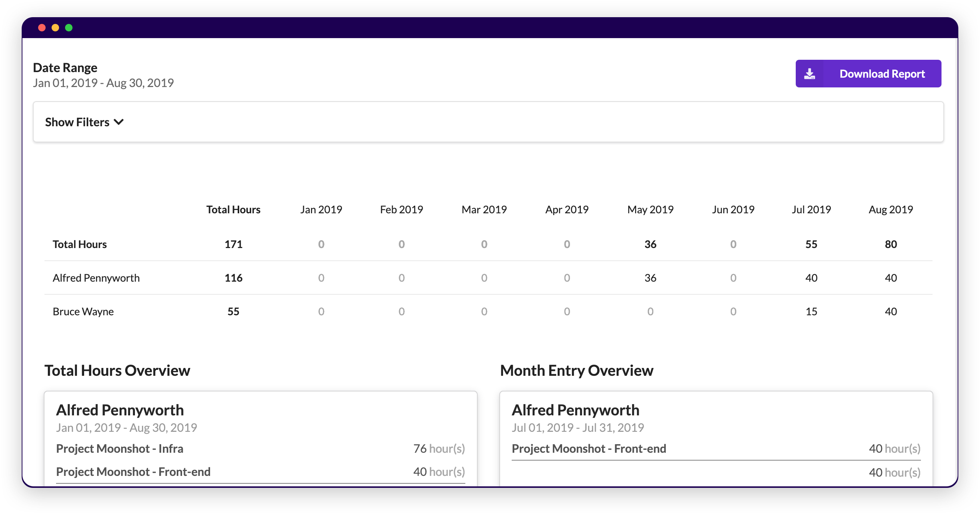Click the download icon in Download Report
980x514 pixels.
[x=809, y=74]
